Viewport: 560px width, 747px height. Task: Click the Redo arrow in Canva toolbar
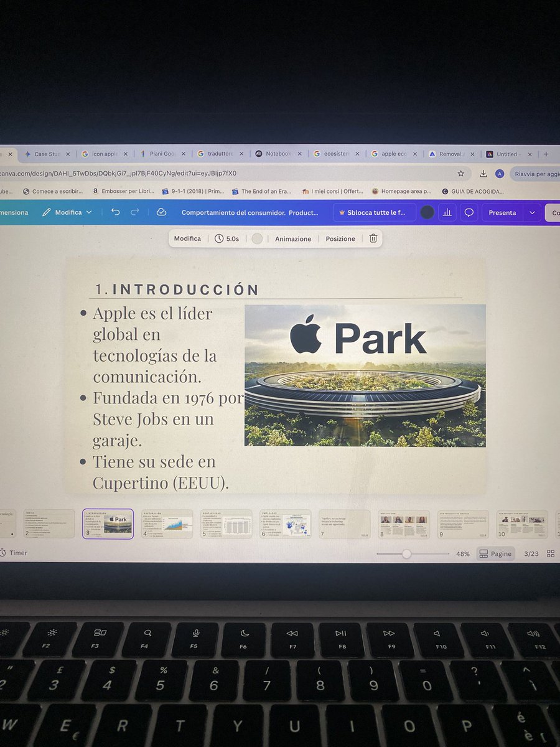point(135,212)
